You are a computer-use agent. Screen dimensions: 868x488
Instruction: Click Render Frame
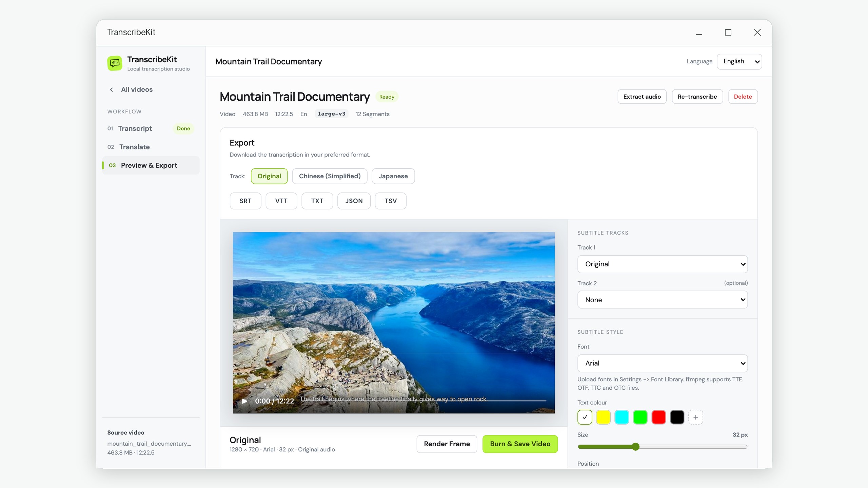(447, 444)
